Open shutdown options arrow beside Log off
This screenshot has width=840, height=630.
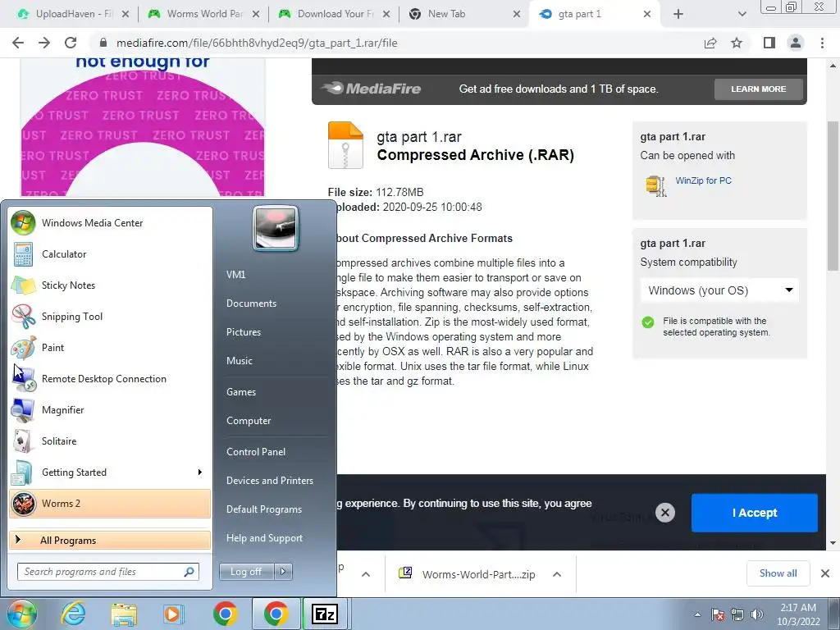(x=283, y=572)
